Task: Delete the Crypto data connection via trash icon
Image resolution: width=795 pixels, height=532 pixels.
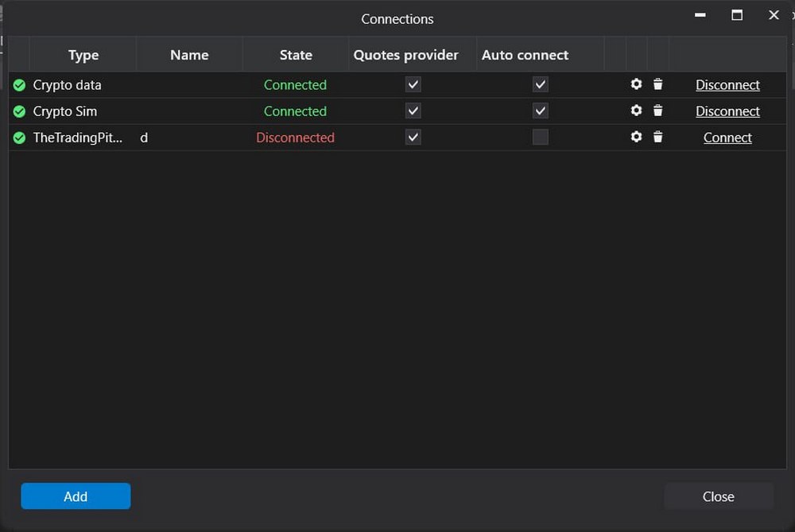Action: tap(657, 83)
